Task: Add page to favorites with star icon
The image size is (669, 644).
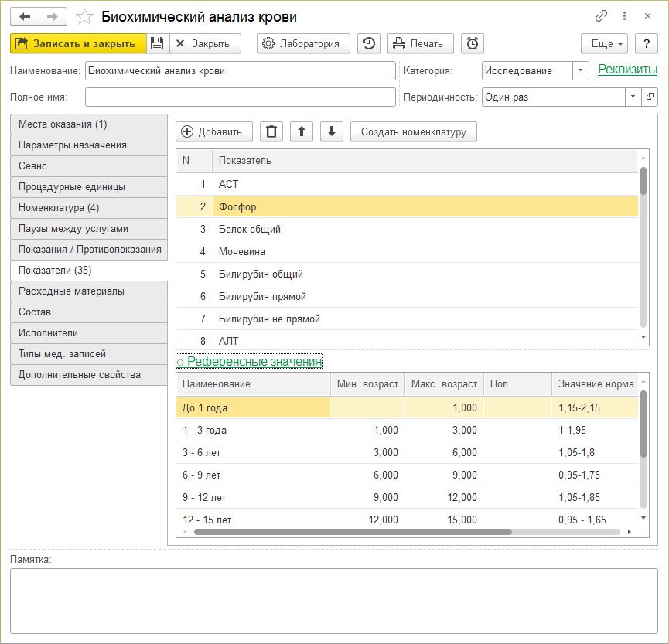Action: (86, 16)
